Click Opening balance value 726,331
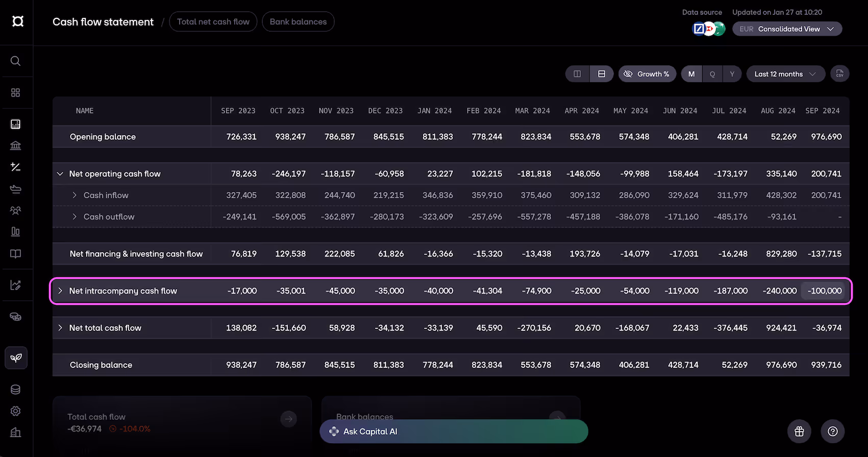868x457 pixels. 241,137
